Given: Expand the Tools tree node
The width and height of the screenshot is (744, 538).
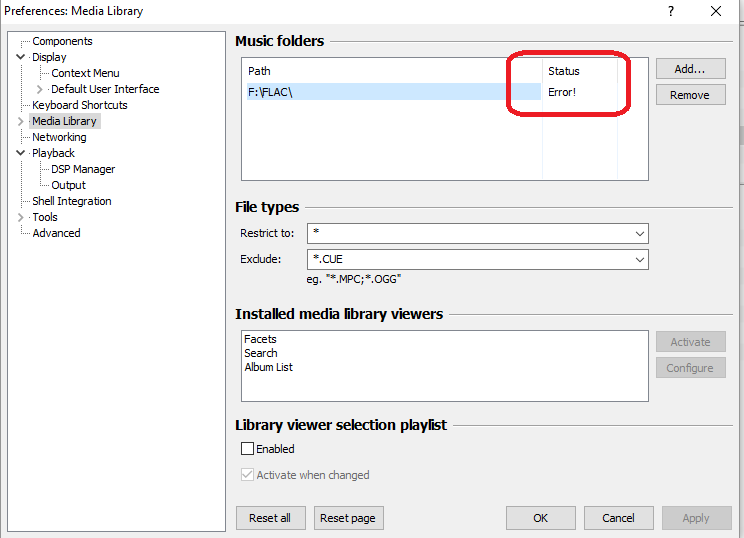Looking at the screenshot, I should pyautogui.click(x=21, y=217).
